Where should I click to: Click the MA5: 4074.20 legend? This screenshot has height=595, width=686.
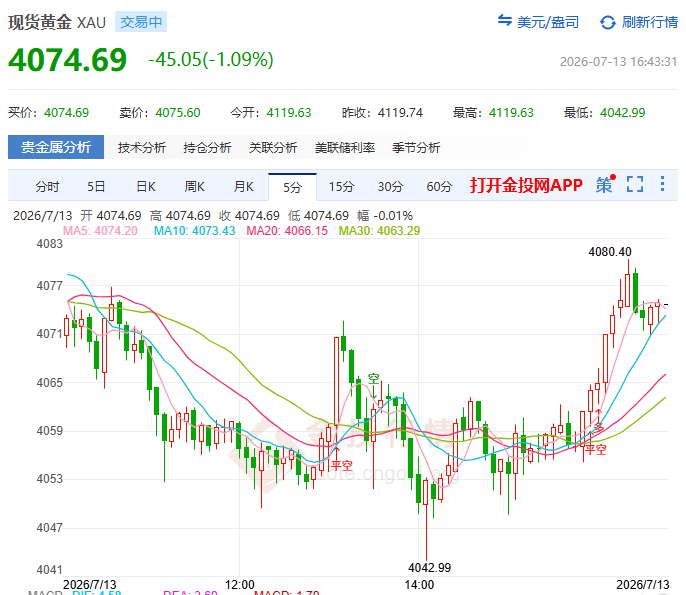[x=100, y=231]
